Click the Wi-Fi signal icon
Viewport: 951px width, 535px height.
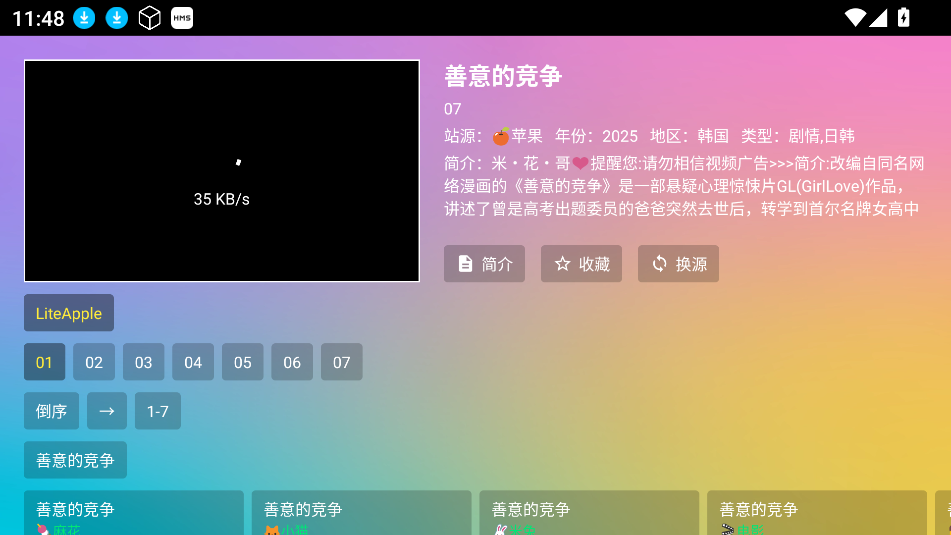coord(855,18)
